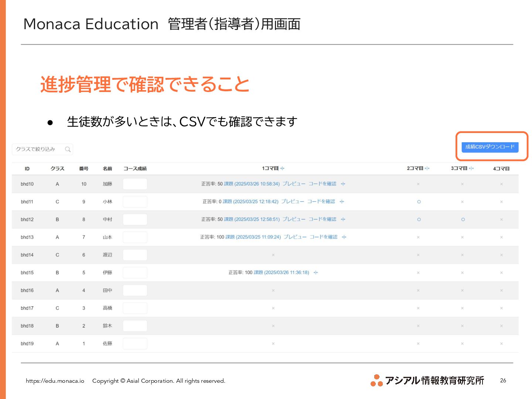
Task: Click the 番号 column header
Action: tap(84, 169)
